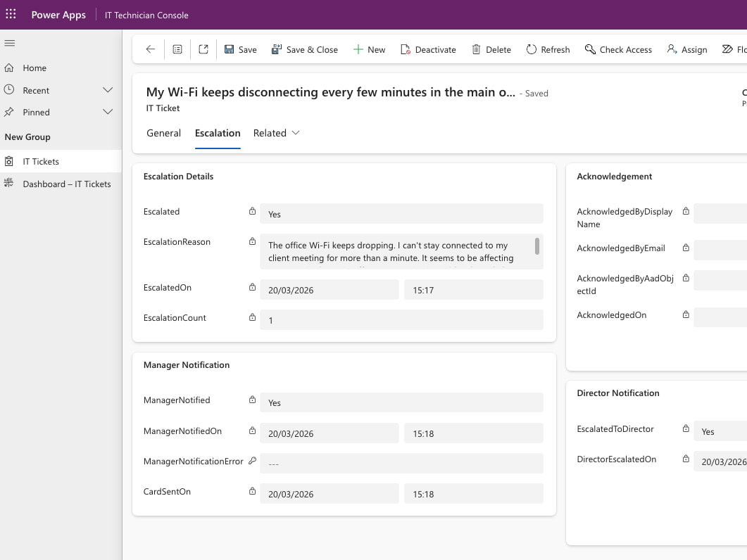Click the Save icon in the toolbar
Viewport: 747px width, 560px height.
click(x=230, y=49)
